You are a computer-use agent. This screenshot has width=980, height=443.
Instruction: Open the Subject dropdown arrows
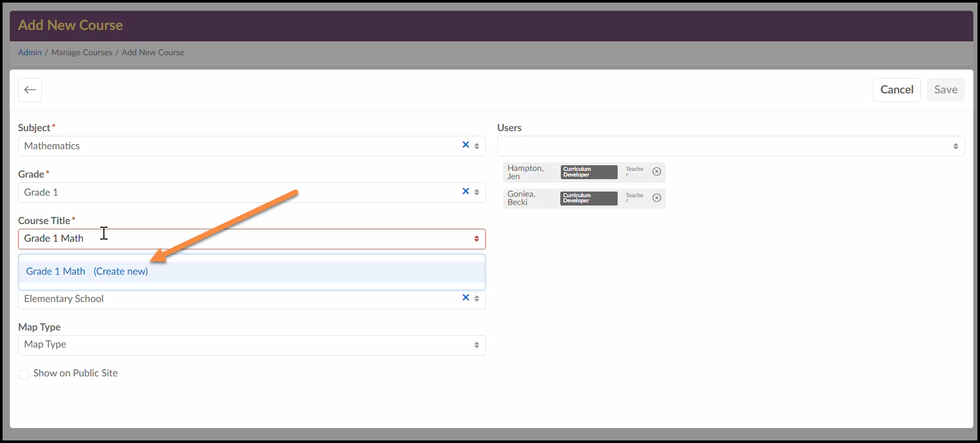(x=477, y=146)
